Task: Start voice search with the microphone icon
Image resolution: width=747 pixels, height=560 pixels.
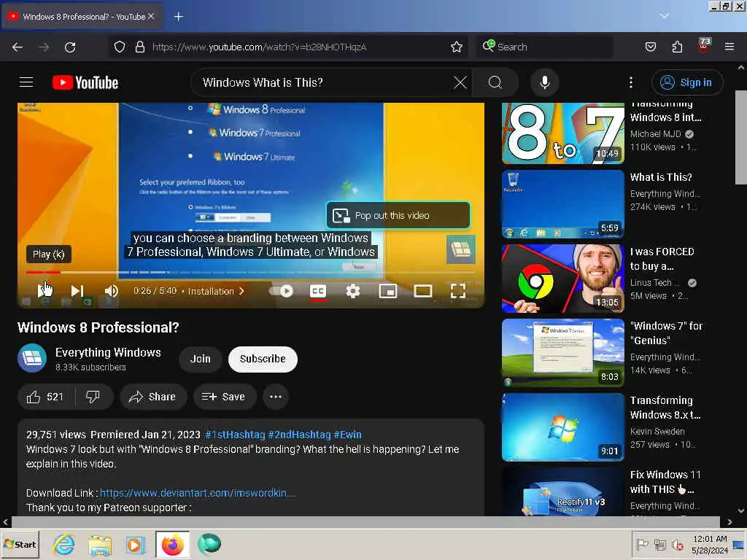Action: [544, 82]
